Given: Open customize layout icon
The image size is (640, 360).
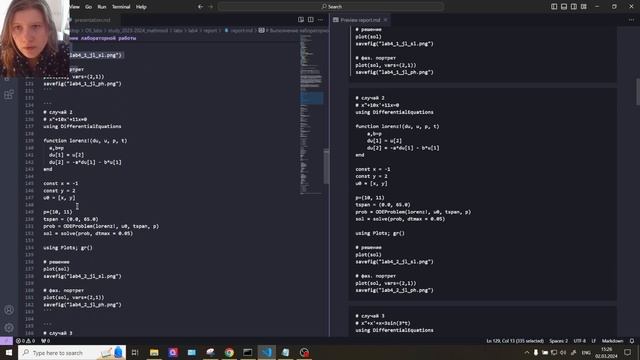Looking at the screenshot, I should click(584, 7).
